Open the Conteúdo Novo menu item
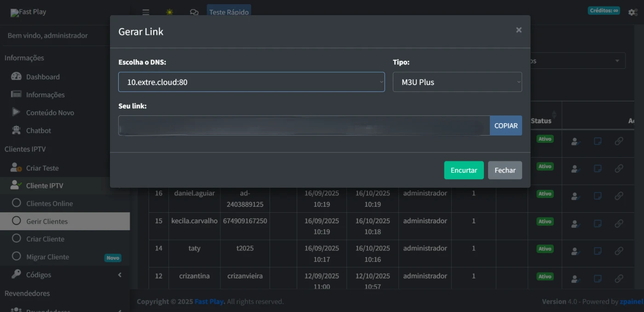Screen dimensions: 644x312 click(50, 113)
